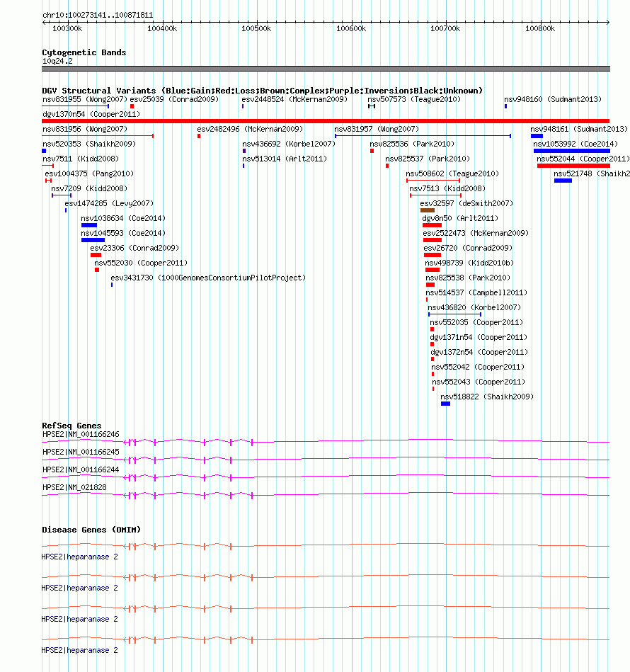Open esv23306 (Conrad2009) variant label
630x672 pixels.
[134, 248]
